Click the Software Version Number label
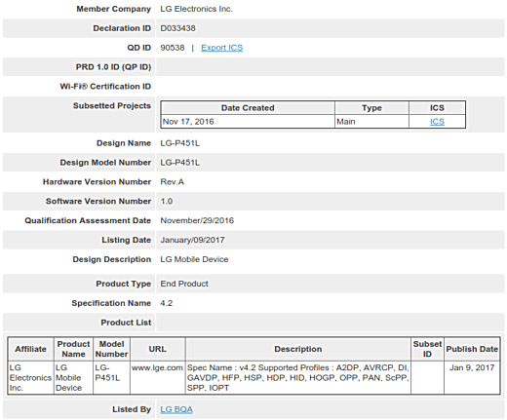Image resolution: width=507 pixels, height=420 pixels. (x=98, y=202)
